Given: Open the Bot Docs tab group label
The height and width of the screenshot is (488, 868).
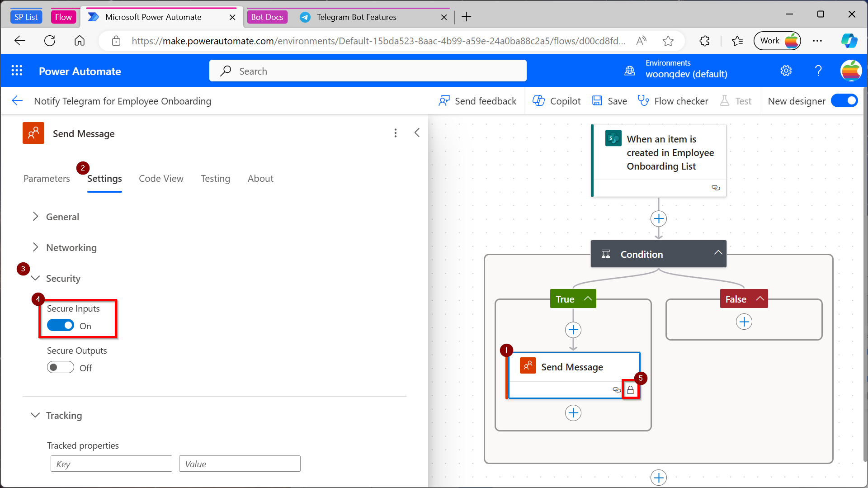Looking at the screenshot, I should click(267, 17).
